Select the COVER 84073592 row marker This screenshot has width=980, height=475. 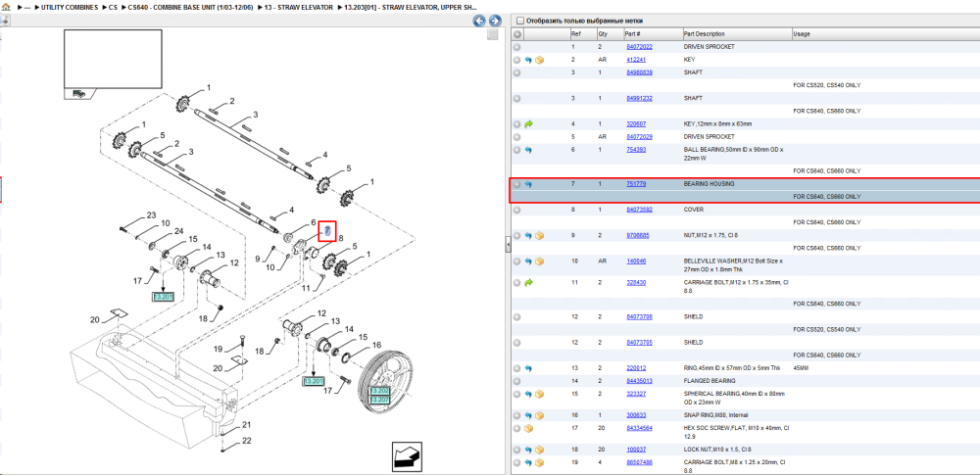pyautogui.click(x=516, y=210)
